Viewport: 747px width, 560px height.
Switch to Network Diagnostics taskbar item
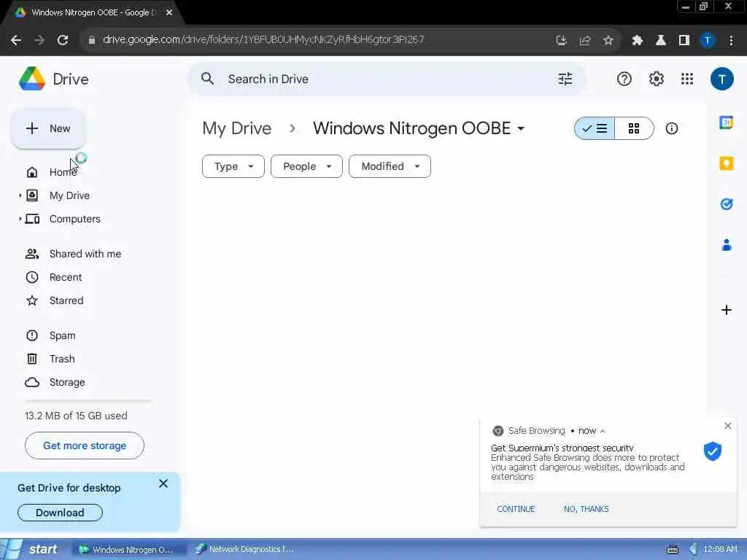pos(245,549)
